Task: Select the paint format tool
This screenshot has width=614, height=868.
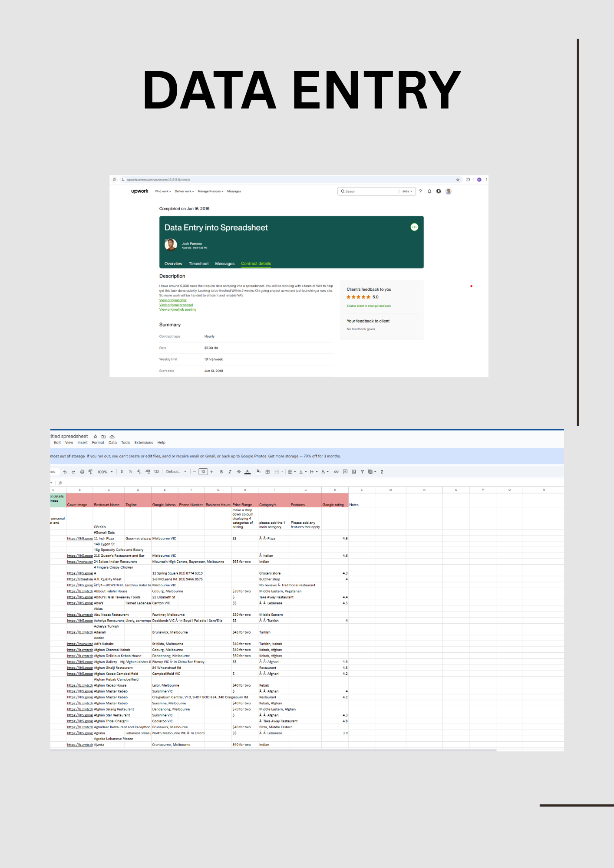Action: [90, 472]
